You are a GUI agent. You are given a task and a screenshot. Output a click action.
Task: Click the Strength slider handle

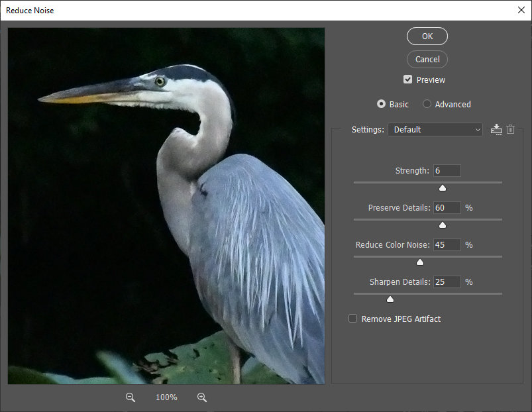pyautogui.click(x=443, y=188)
